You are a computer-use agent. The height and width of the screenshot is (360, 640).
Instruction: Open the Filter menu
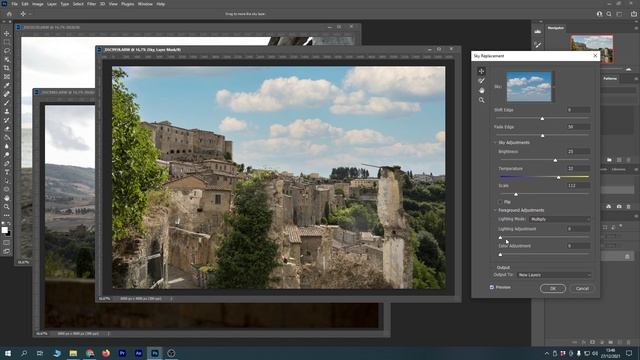pos(91,4)
